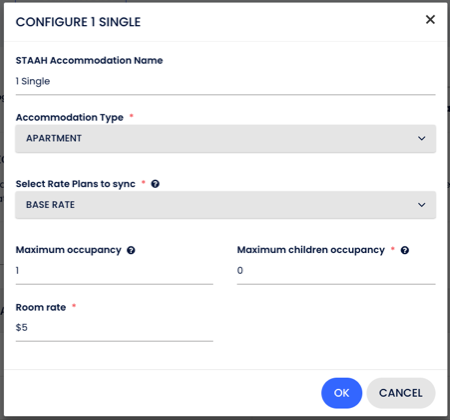Dismiss changes using the Cancel button
Image resolution: width=450 pixels, height=420 pixels.
[401, 393]
